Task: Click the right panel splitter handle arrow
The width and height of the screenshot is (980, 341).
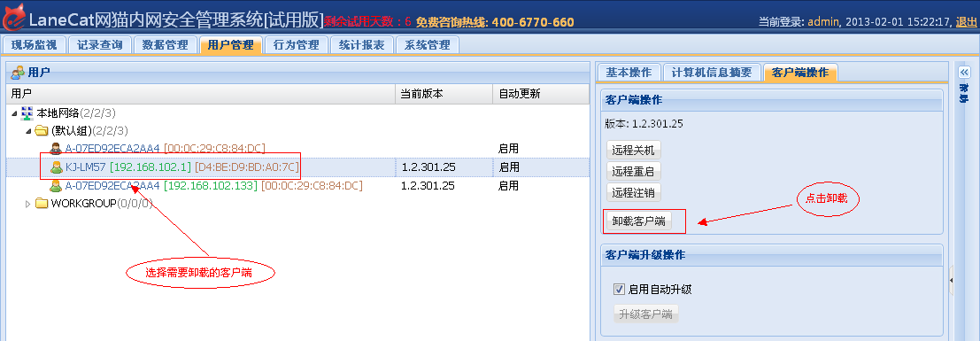Action: pyautogui.click(x=952, y=280)
